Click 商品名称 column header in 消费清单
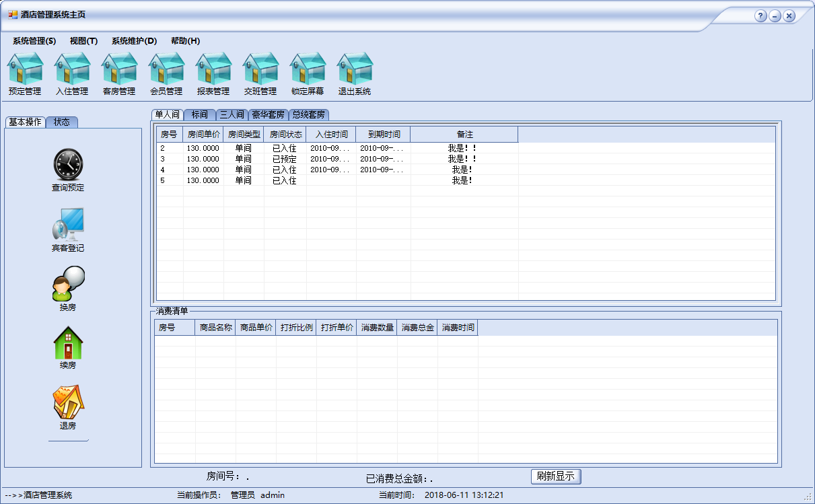 215,328
